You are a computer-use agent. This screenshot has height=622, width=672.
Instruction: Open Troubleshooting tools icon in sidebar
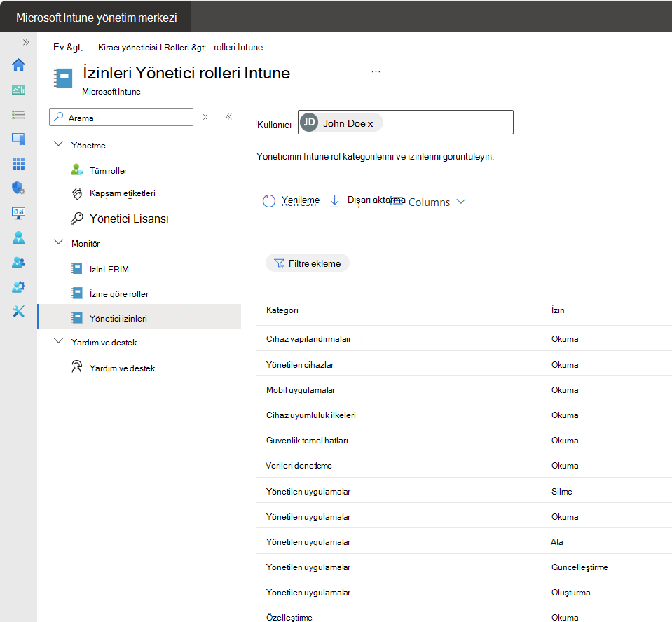point(18,312)
